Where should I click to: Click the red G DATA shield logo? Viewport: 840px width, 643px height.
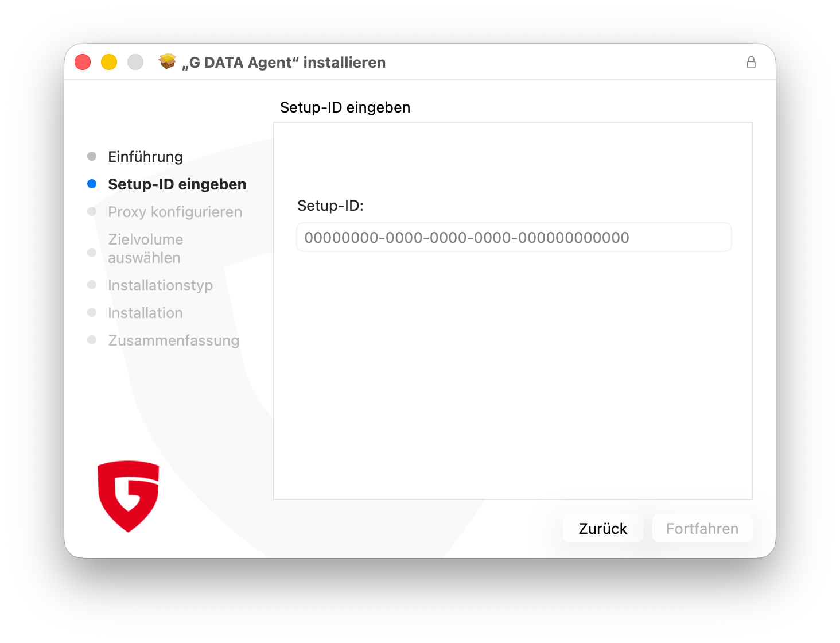[128, 496]
